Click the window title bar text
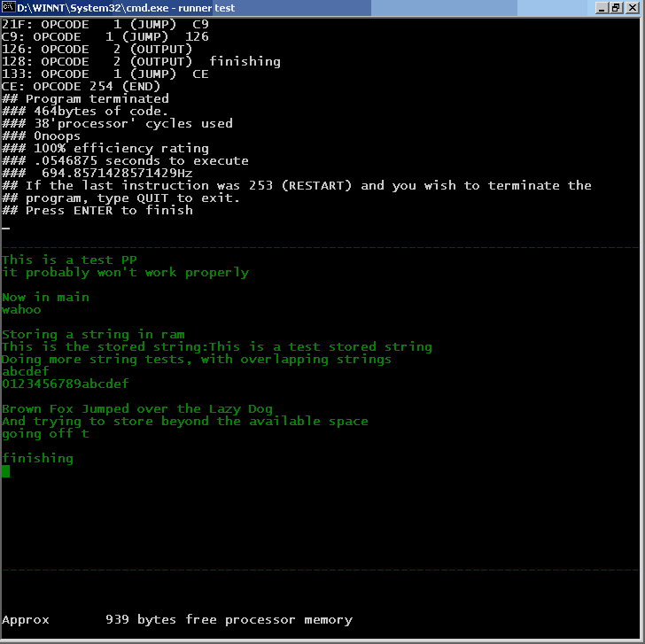 tap(126, 8)
